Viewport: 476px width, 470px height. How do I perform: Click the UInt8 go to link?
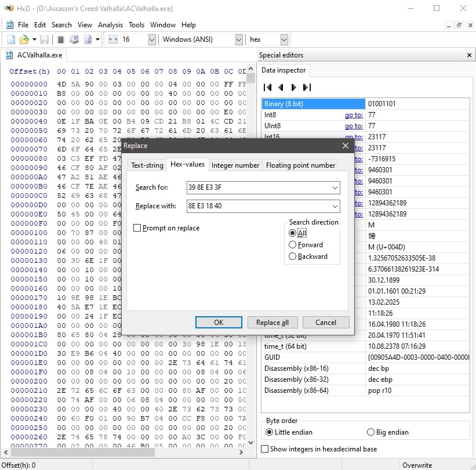point(354,126)
